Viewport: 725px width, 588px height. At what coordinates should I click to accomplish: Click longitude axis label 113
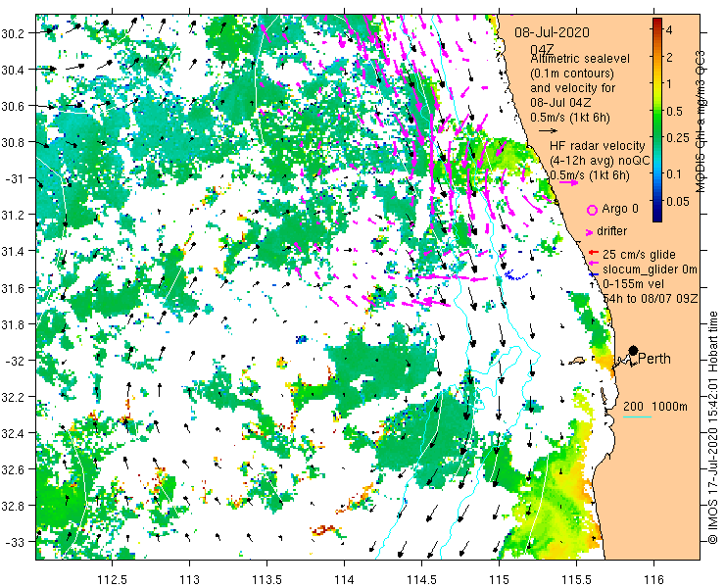tap(189, 579)
